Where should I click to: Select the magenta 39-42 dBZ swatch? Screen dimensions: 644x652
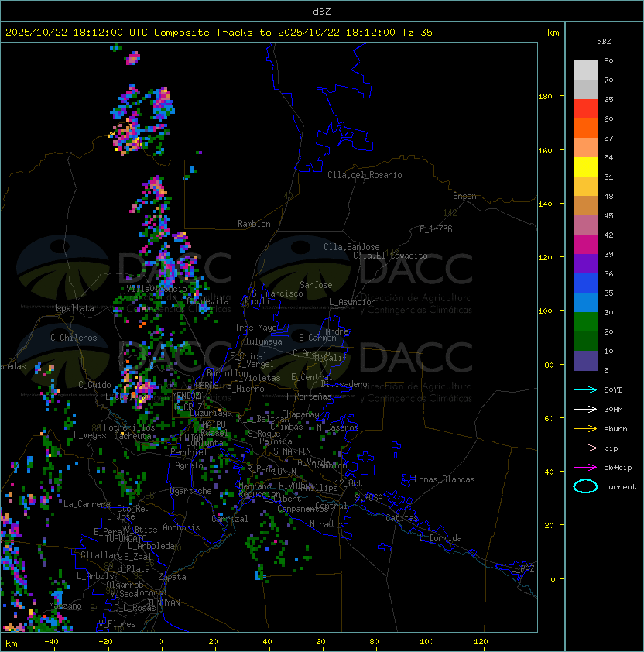pyautogui.click(x=585, y=245)
